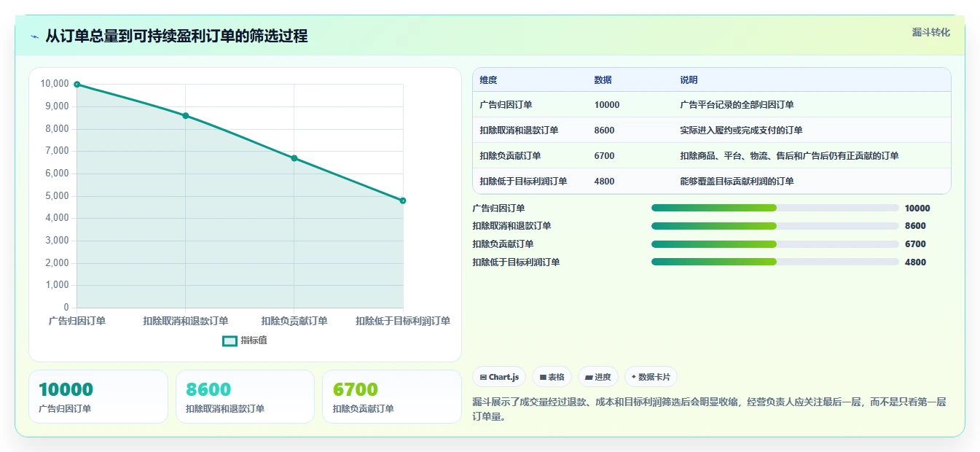
Task: Click the x-axis label 广告归因订单
Action: pos(77,321)
